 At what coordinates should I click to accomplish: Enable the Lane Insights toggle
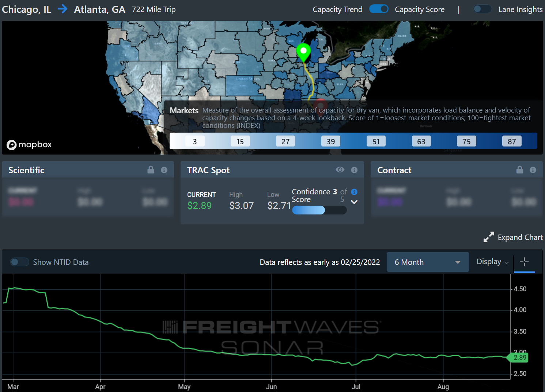point(482,9)
